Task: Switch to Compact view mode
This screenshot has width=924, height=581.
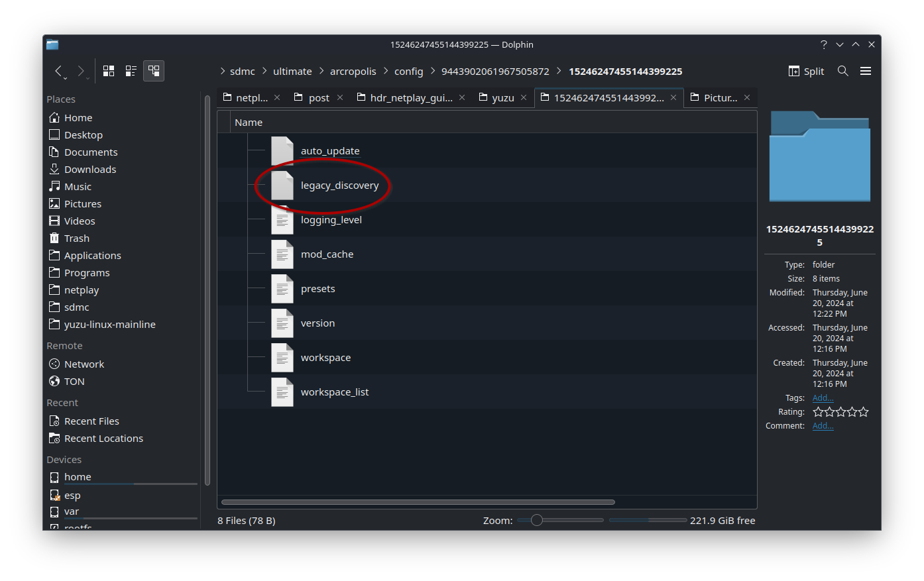Action: [131, 71]
